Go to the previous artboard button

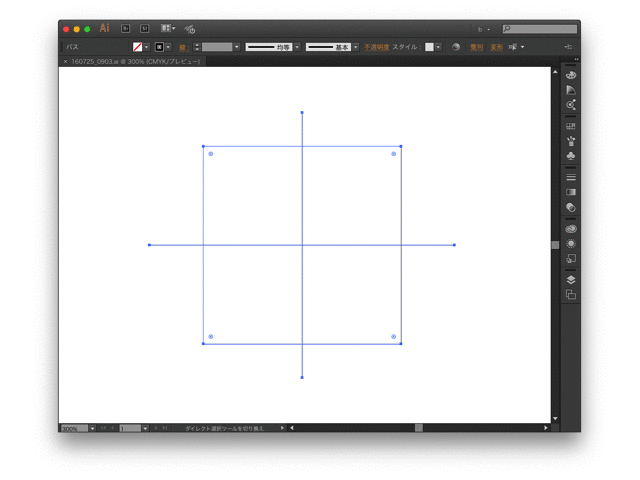coord(113,428)
